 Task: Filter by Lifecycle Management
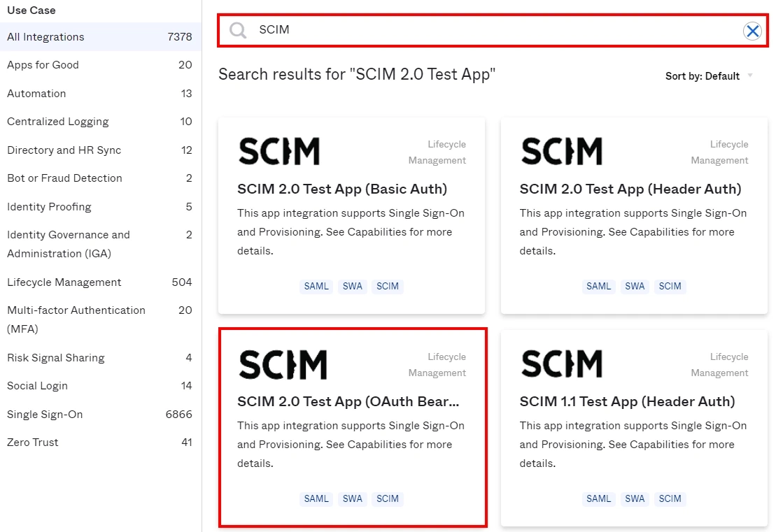tap(101, 282)
